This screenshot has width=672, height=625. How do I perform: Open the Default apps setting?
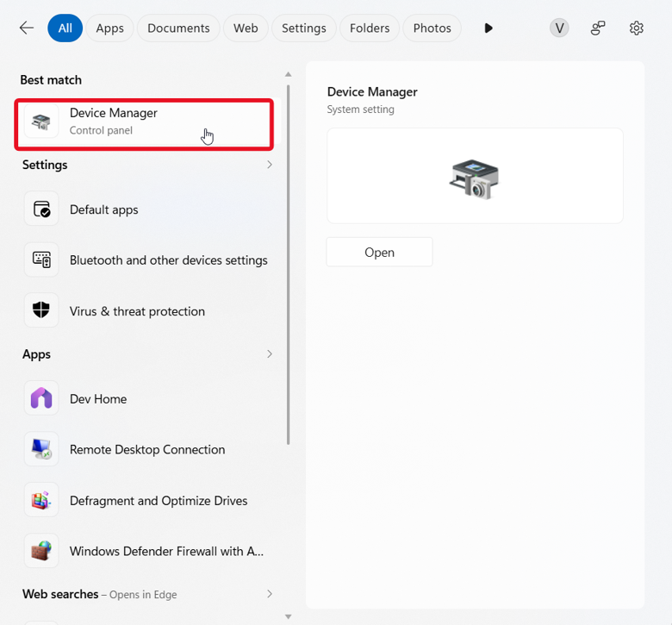148,209
